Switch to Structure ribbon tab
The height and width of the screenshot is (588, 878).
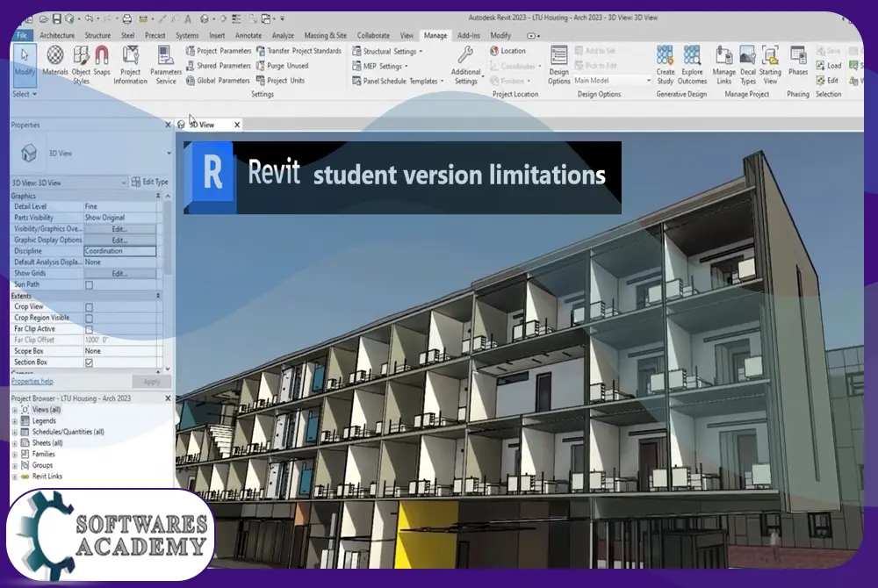[x=97, y=35]
